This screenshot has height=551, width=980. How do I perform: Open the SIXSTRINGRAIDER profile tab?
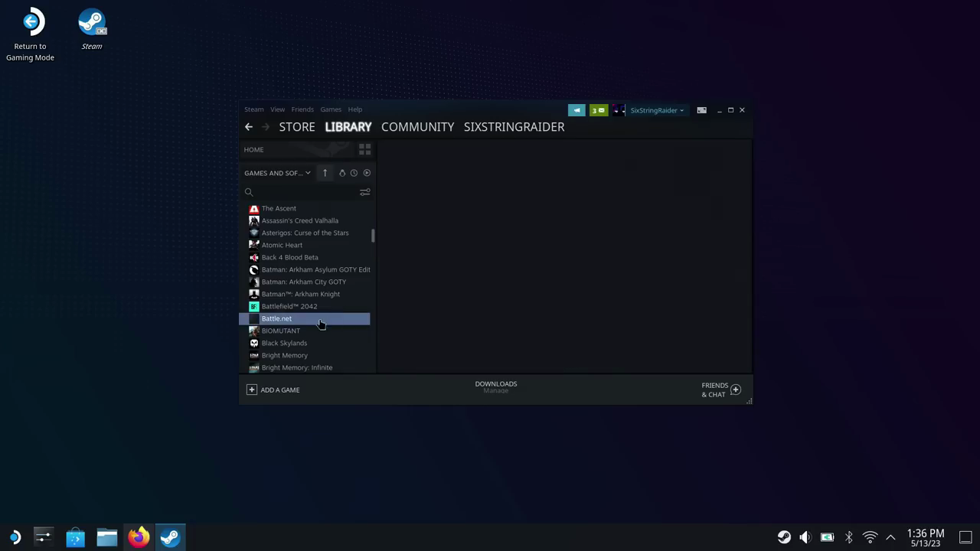tap(514, 127)
